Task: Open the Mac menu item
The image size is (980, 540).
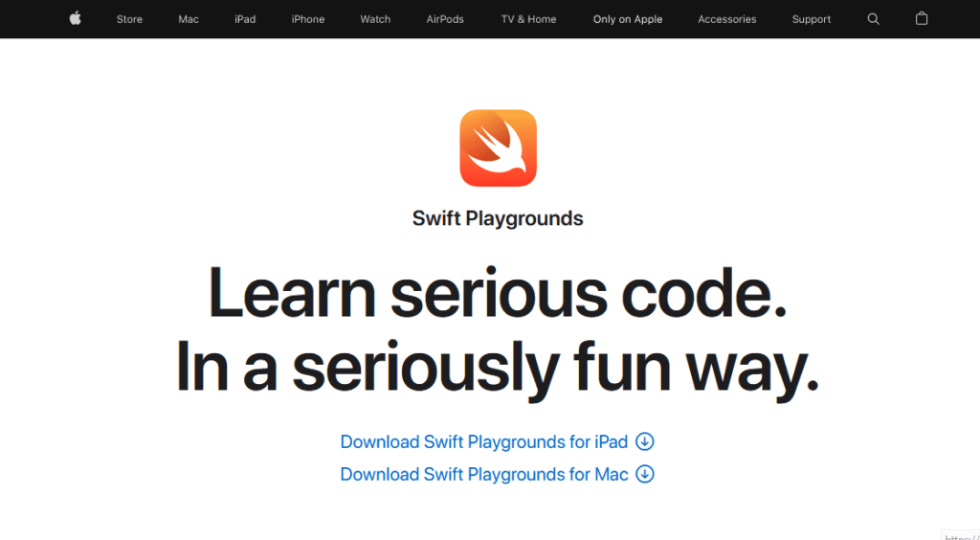Action: pos(189,19)
